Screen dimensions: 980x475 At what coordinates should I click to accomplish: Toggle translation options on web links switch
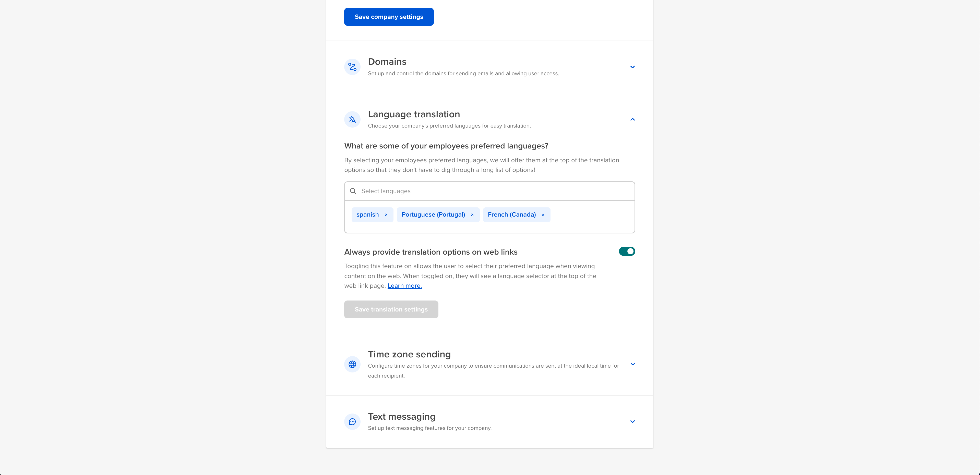[x=627, y=251]
